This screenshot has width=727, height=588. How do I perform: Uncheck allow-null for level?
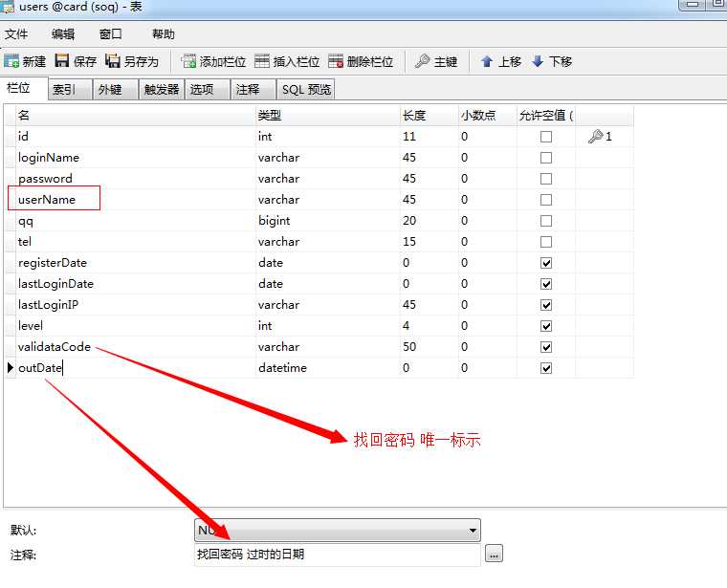point(546,326)
